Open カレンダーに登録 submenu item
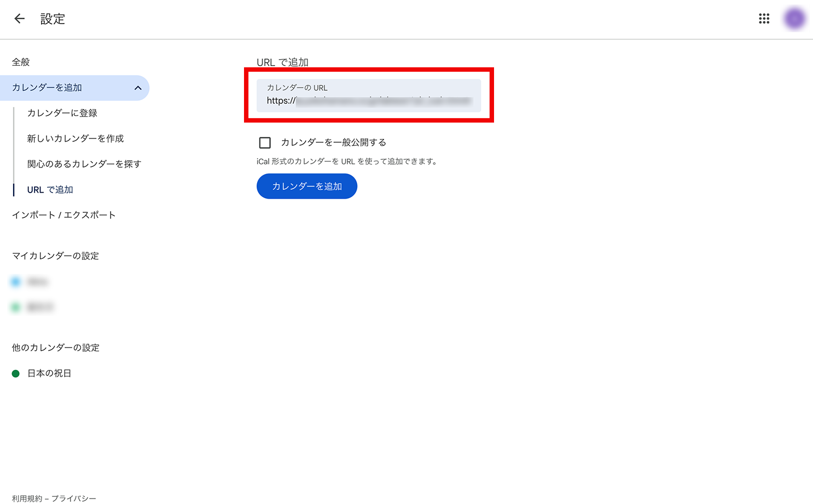Image resolution: width=813 pixels, height=504 pixels. pos(62,113)
